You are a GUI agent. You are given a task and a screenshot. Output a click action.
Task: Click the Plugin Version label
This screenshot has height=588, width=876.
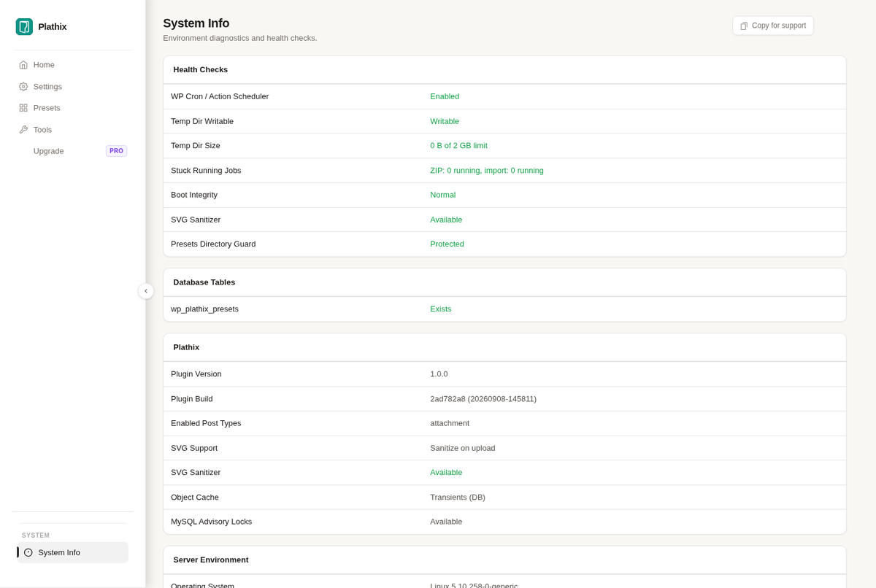pos(196,374)
